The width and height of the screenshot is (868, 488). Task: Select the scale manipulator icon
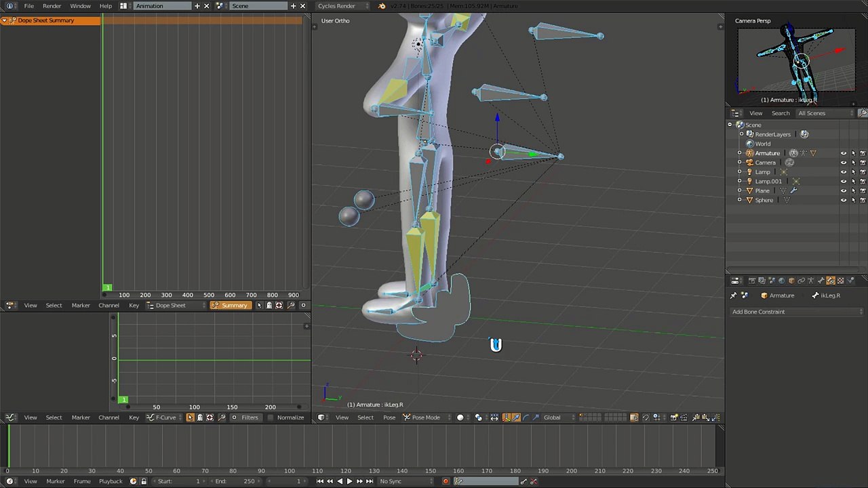535,418
